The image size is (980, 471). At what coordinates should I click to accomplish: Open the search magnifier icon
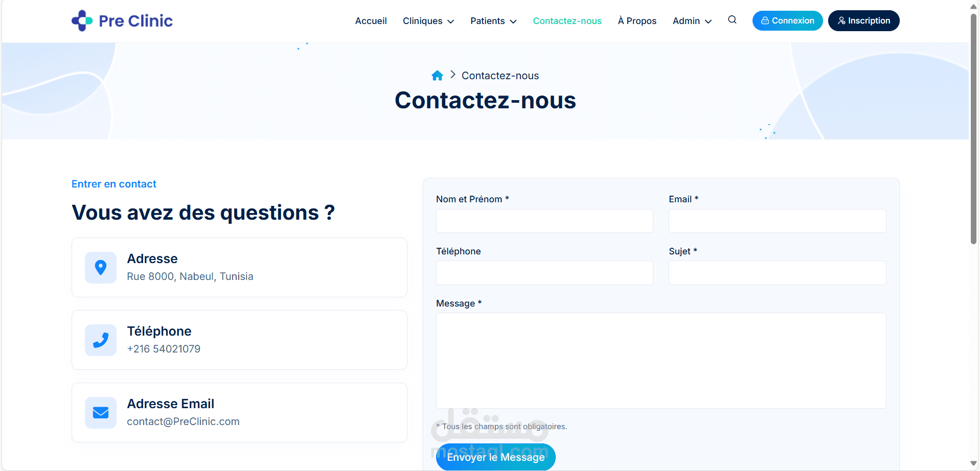[732, 20]
